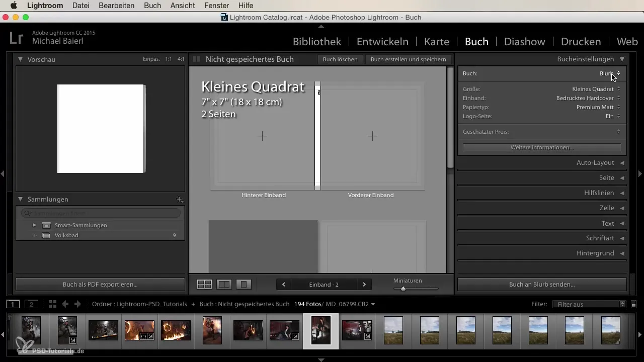Image resolution: width=644 pixels, height=362 pixels.
Task: Collapse the Vorschau panel
Action: (x=21, y=59)
